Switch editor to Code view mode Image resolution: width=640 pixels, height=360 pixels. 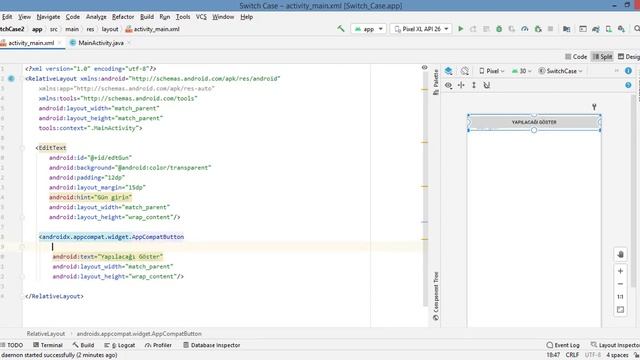coord(576,57)
